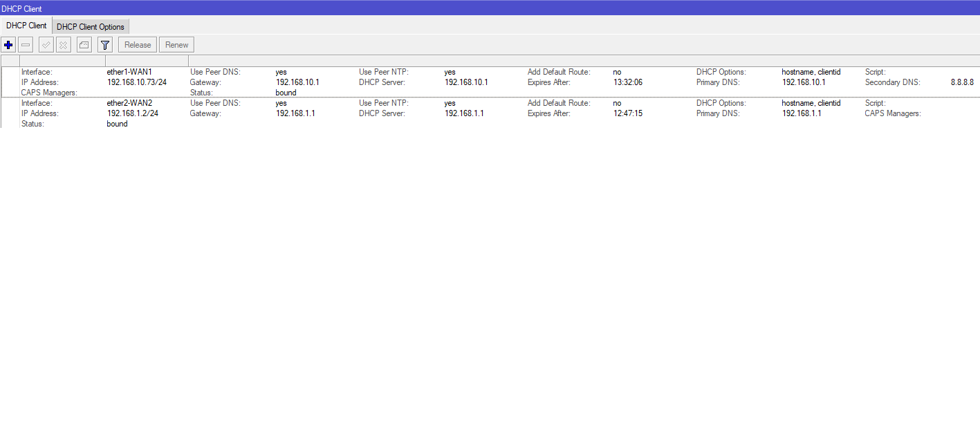Click ether2-WAN2 DHCP Server value 192.168.1.1

click(x=464, y=113)
